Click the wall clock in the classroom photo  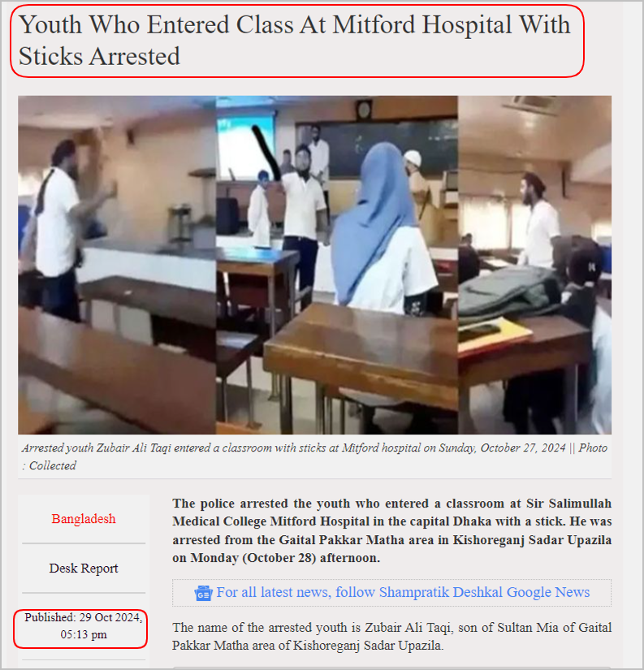pyautogui.click(x=364, y=110)
